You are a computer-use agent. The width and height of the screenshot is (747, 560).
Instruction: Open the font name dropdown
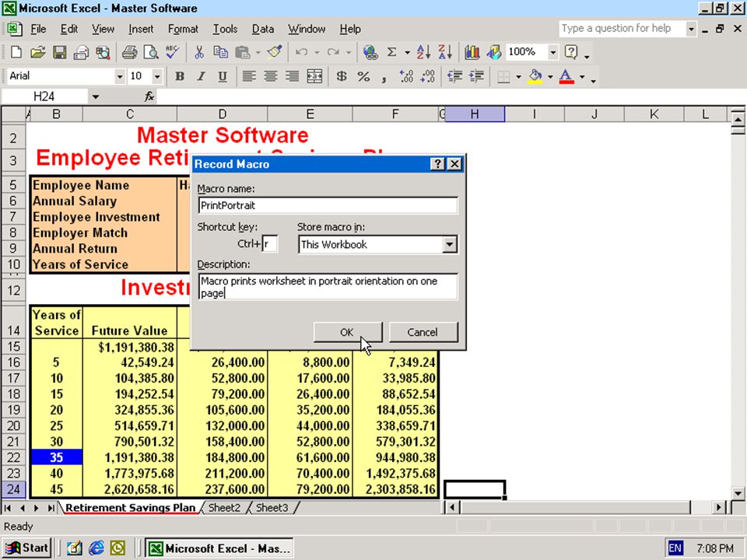[120, 76]
